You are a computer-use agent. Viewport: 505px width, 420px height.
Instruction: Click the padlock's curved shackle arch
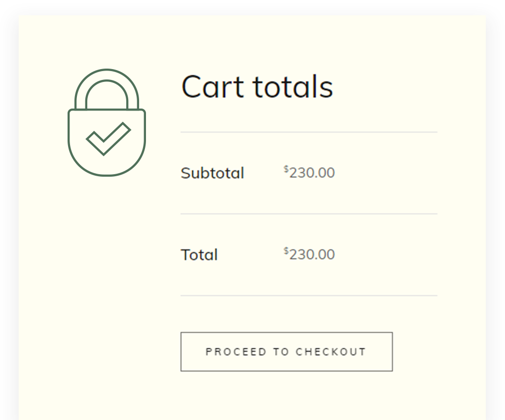click(107, 89)
